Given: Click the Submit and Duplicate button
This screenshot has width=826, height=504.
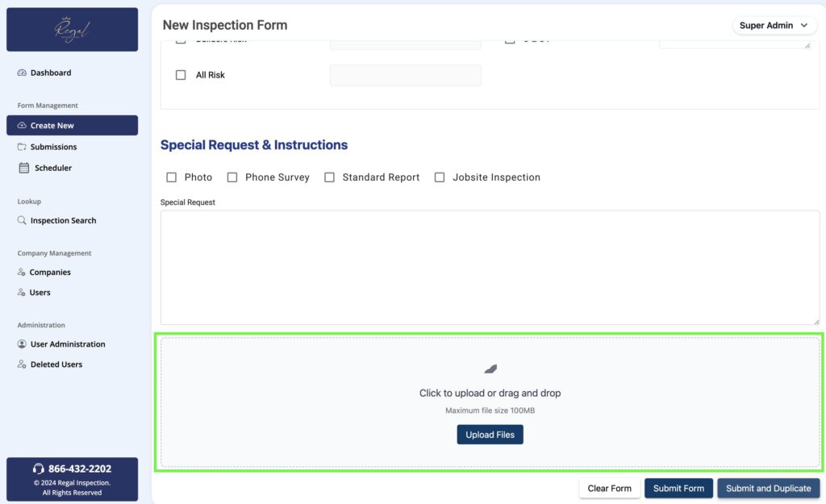Looking at the screenshot, I should click(768, 488).
